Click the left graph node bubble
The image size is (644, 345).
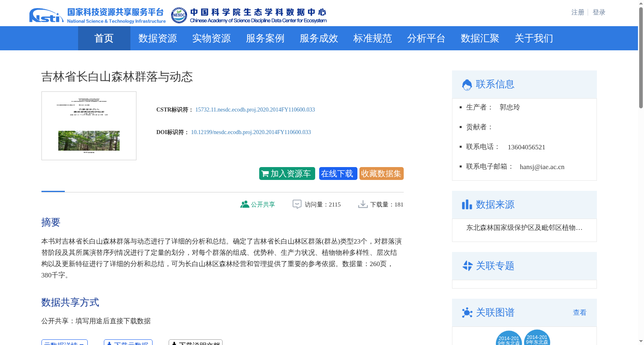[509, 338]
